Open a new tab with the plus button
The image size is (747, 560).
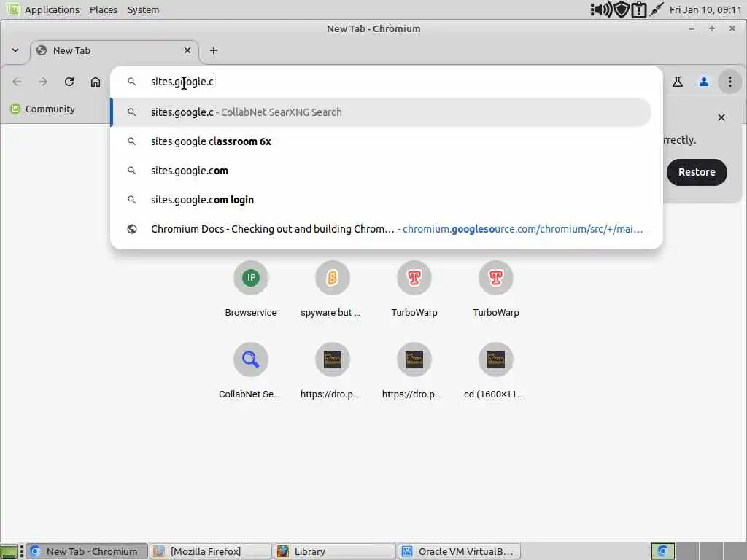coord(214,50)
